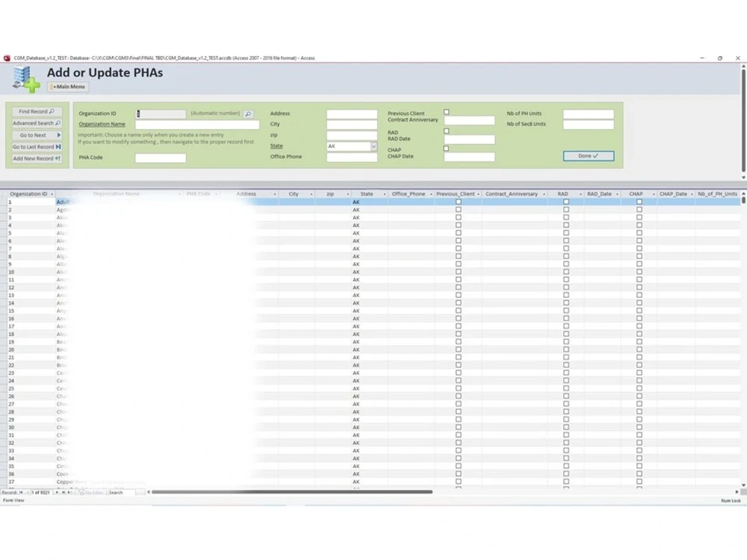
Task: Toggle the No Filter indicator
Action: 91,492
